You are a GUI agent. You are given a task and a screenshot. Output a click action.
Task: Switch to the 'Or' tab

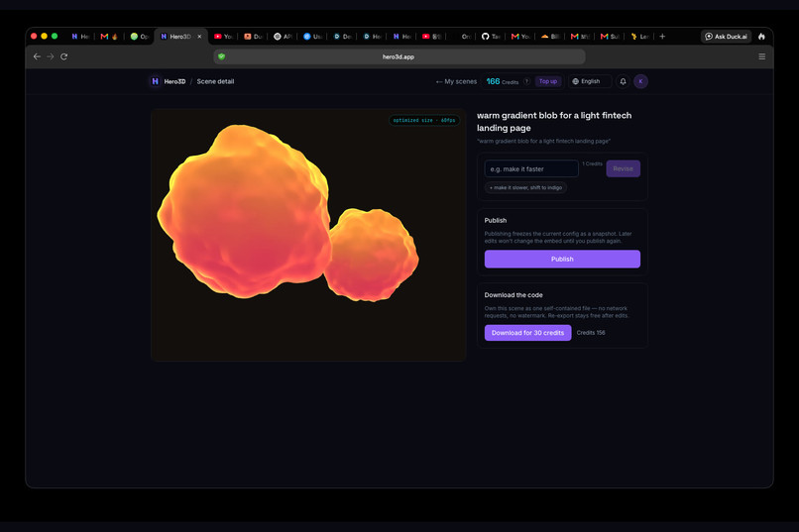[461, 37]
